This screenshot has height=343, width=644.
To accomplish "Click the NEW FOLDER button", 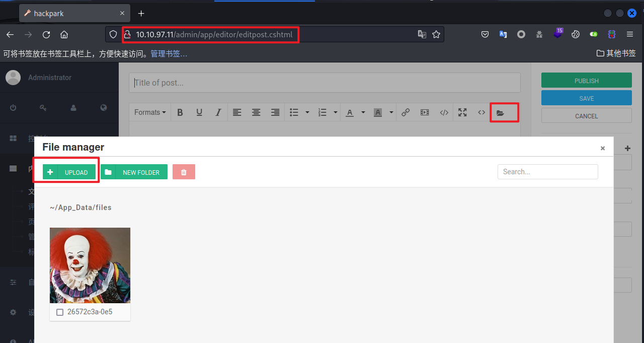I will 134,172.
